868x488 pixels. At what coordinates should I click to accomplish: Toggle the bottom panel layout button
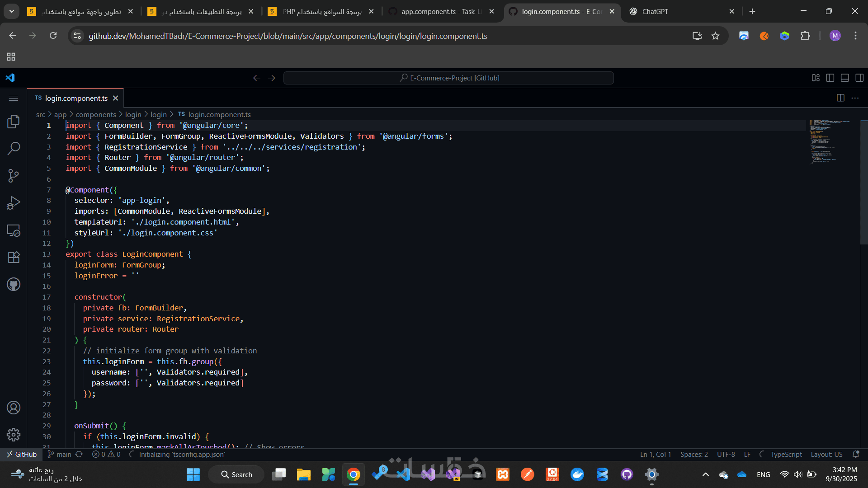pyautogui.click(x=844, y=78)
